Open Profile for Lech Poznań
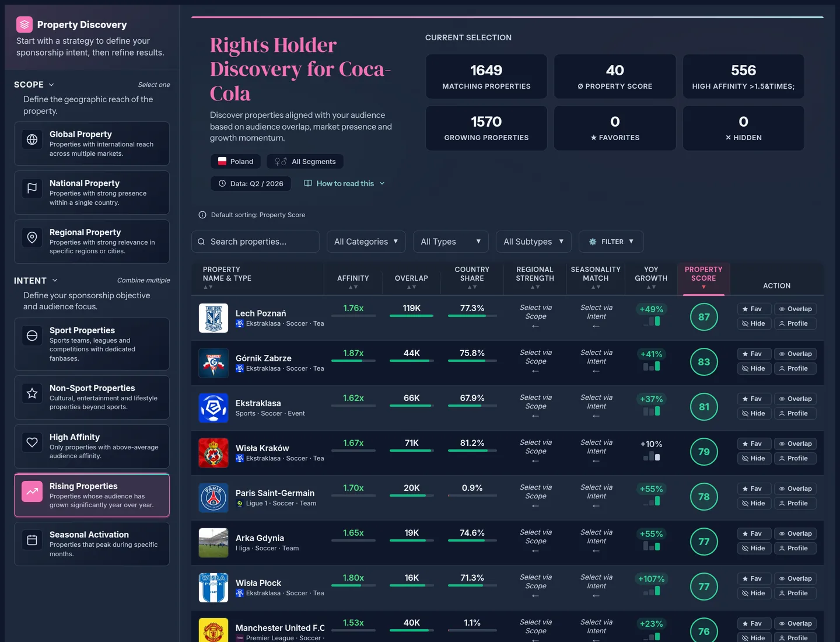Screen dimensions: 840x642 click(795, 323)
